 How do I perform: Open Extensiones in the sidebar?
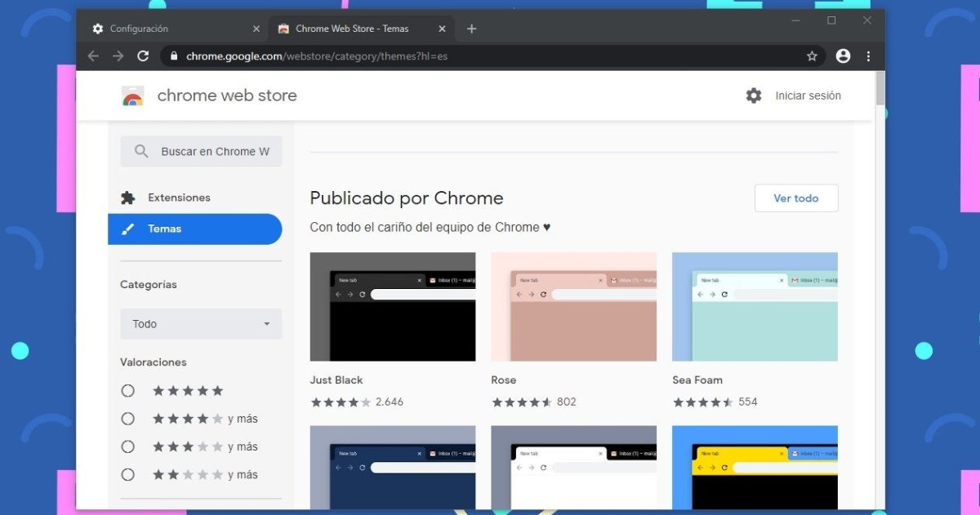(x=179, y=198)
